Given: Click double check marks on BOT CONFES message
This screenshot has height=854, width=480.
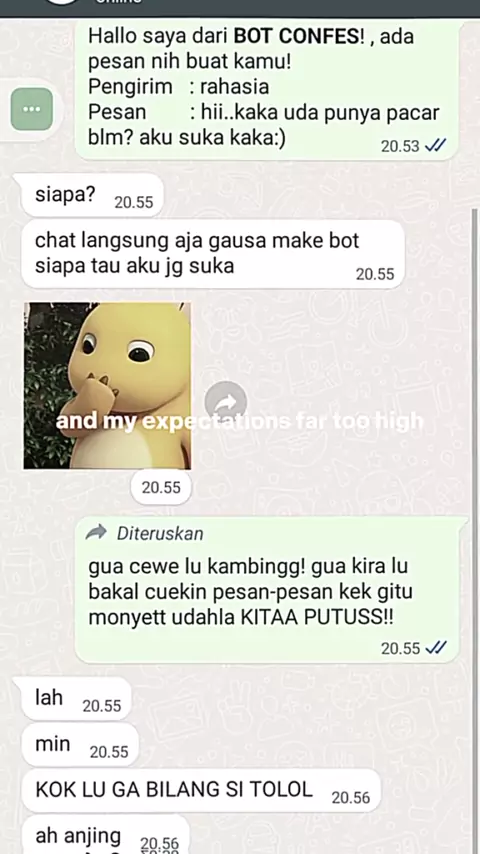Looking at the screenshot, I should click(435, 146).
